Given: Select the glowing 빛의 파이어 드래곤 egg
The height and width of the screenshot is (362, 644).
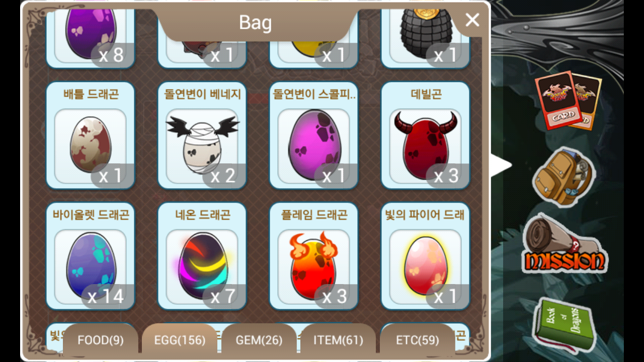Looking at the screenshot, I should [425, 256].
